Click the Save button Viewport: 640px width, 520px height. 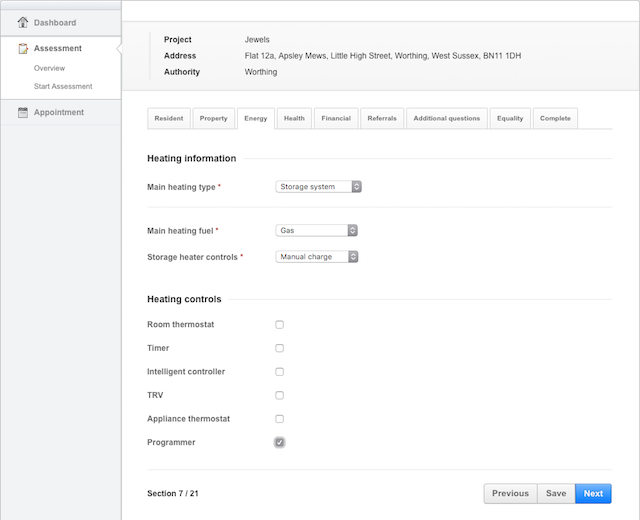tap(556, 493)
